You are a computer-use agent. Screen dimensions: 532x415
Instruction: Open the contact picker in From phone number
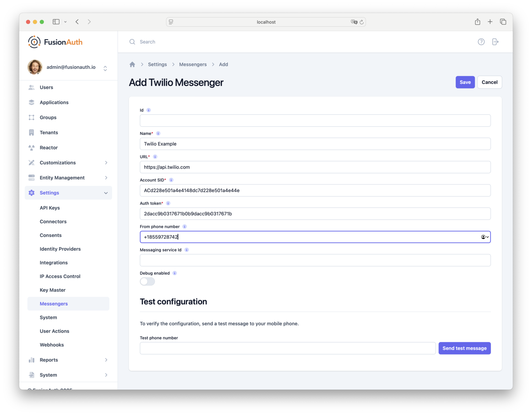click(x=484, y=237)
